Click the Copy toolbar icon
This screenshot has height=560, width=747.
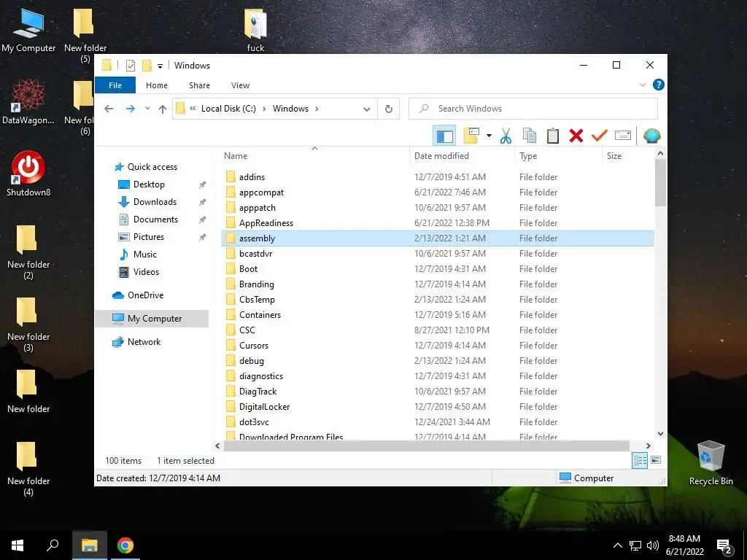530,136
